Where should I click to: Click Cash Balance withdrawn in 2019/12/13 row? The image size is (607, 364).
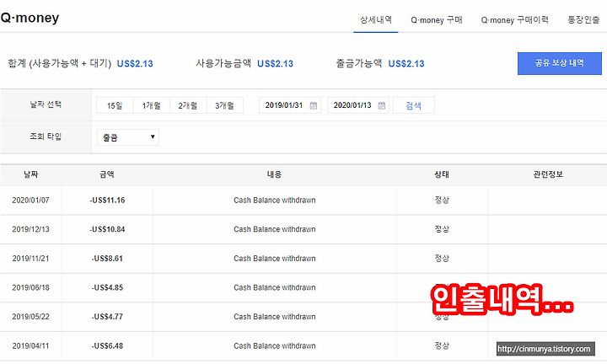coord(275,229)
